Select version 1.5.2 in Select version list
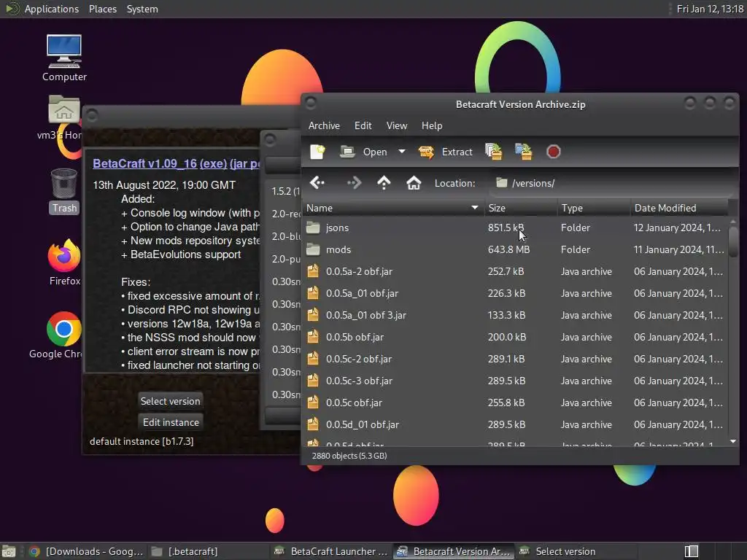 click(x=284, y=192)
